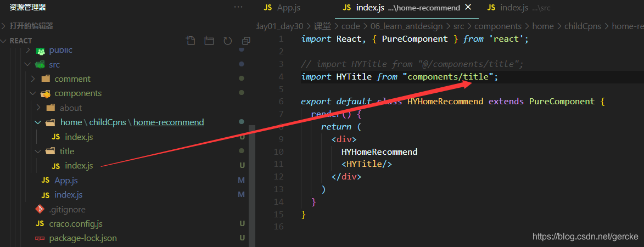The height and width of the screenshot is (247, 644).
Task: Open the explorer's three-dot more actions menu
Action: [x=238, y=7]
